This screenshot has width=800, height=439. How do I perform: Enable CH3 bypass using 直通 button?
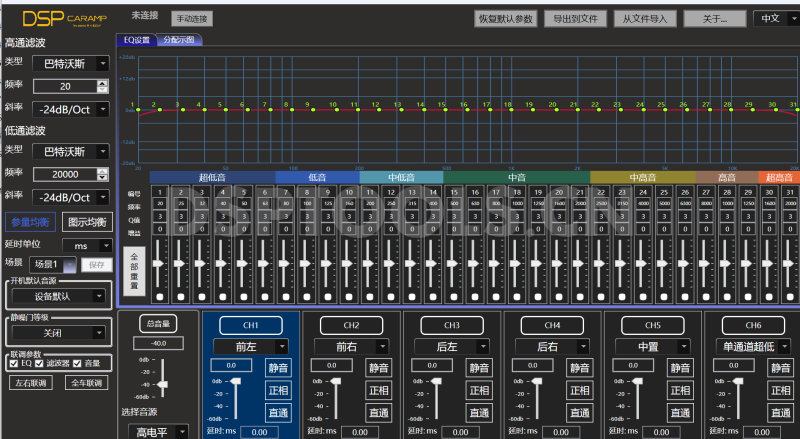(478, 412)
